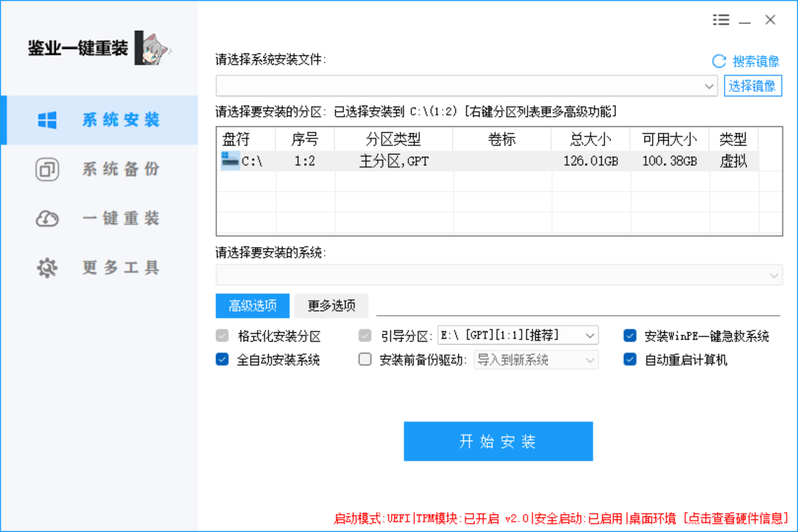Enable 安装前备份驱动 checkbox

click(x=365, y=359)
